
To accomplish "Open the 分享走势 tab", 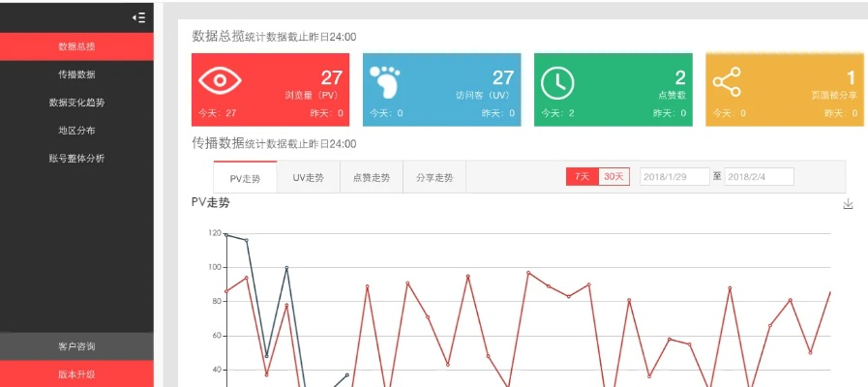I will [434, 178].
